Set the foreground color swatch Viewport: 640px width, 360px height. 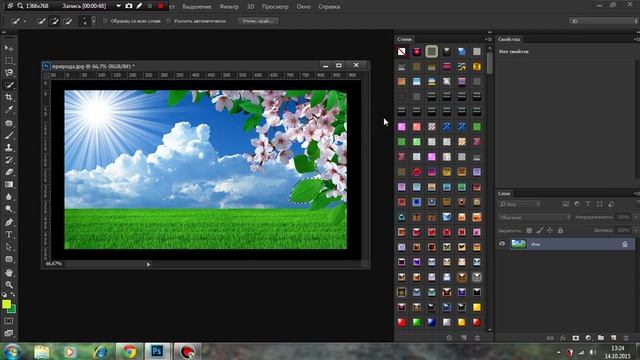coord(6,304)
